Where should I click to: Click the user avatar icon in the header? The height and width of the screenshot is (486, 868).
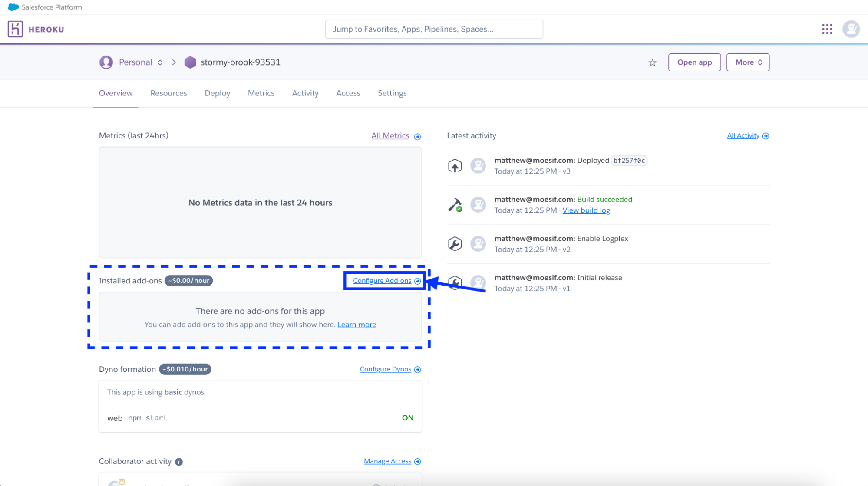(x=851, y=29)
